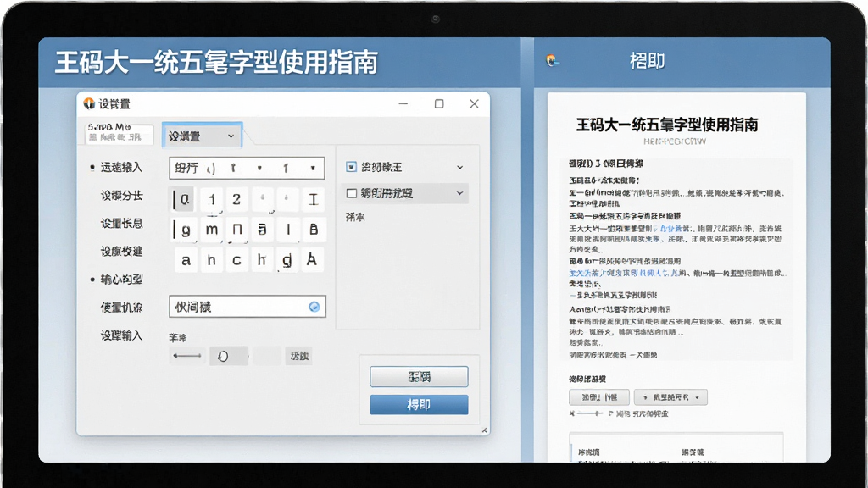
Task: Click the document title "王码大一统五笔字型使用指南" in the help panel
Action: [x=667, y=125]
